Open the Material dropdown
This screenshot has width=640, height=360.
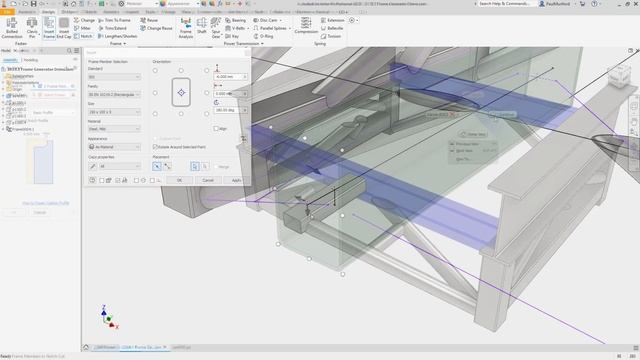[114, 129]
